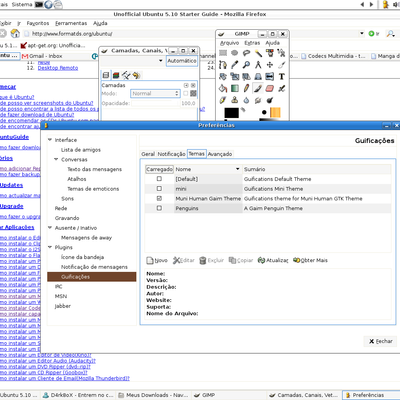Select the Crop knife tool
Image resolution: width=400 pixels, height=400 pixels.
(282, 65)
